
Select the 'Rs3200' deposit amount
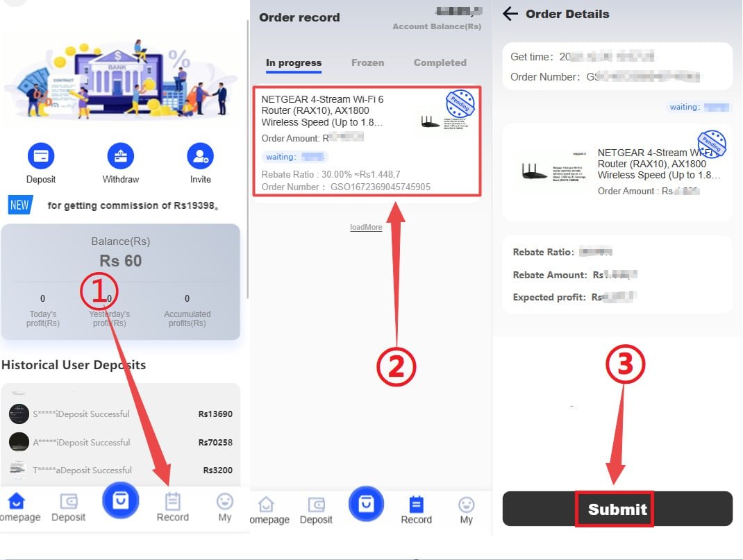(217, 470)
